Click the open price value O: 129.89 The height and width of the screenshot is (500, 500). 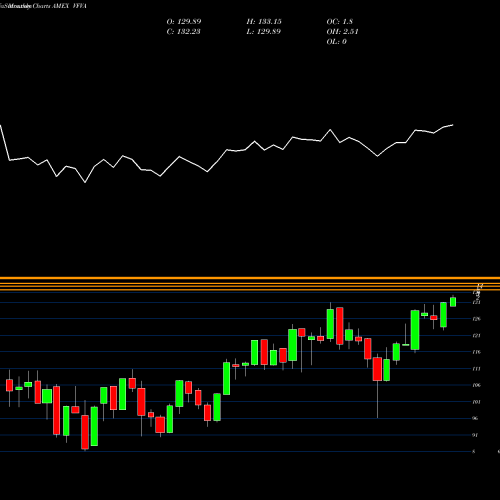tap(184, 22)
